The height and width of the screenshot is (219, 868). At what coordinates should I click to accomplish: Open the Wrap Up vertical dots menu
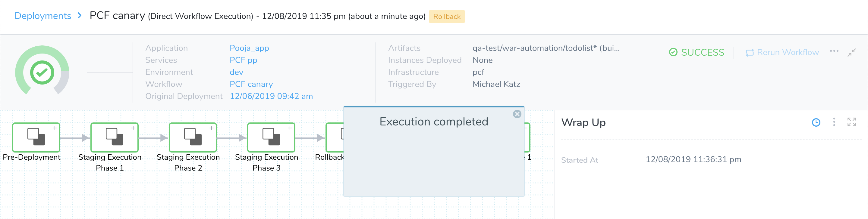pyautogui.click(x=834, y=122)
